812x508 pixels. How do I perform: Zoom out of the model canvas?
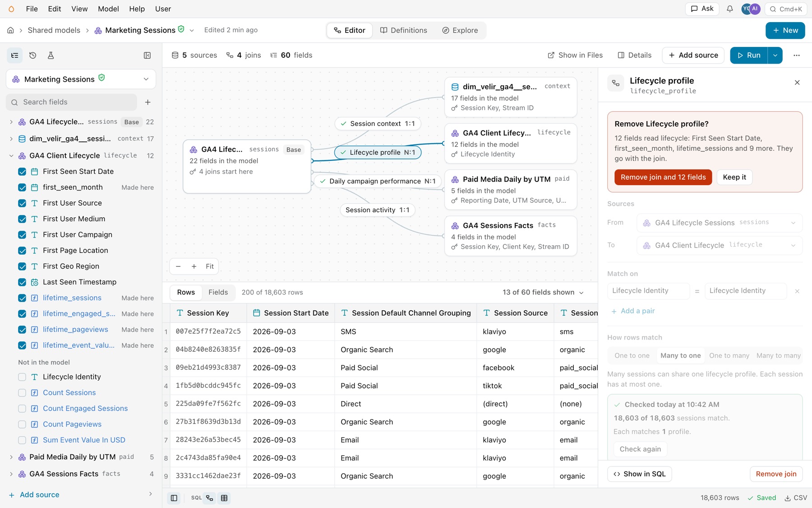click(x=178, y=266)
